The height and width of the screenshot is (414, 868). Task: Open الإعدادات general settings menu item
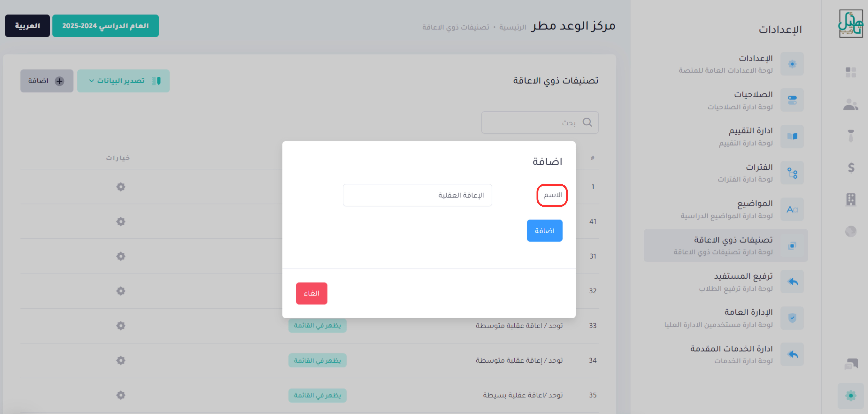pos(726,64)
